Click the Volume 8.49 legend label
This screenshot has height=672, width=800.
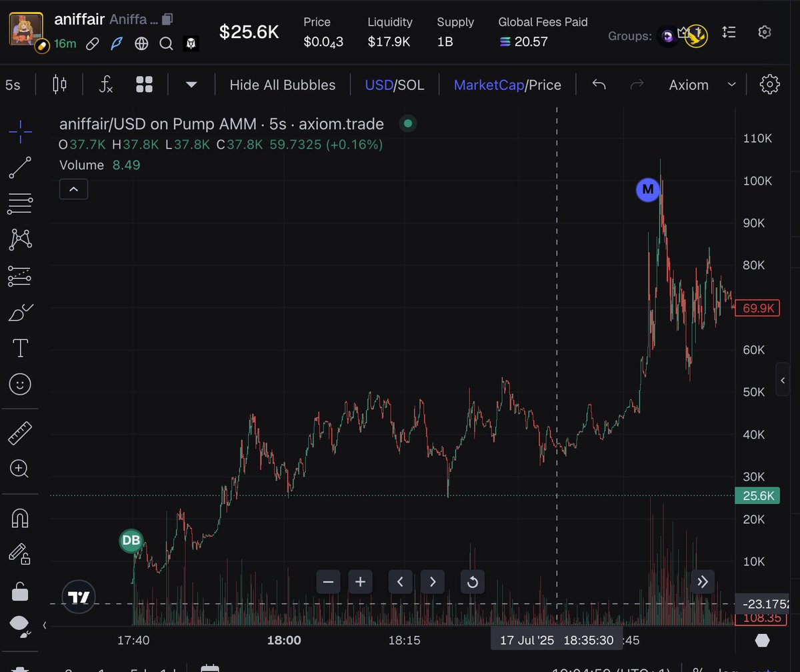(100, 165)
